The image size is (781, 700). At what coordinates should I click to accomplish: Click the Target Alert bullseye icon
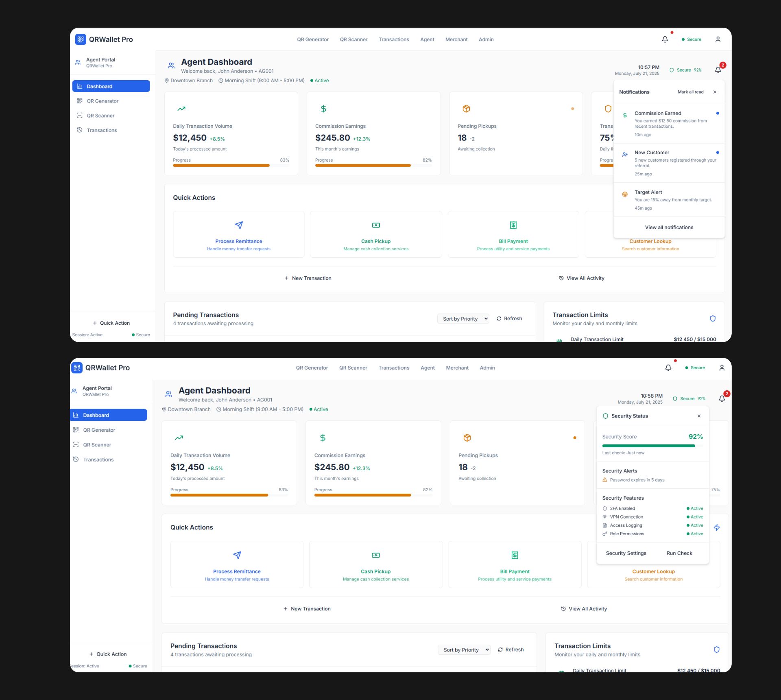tap(625, 195)
